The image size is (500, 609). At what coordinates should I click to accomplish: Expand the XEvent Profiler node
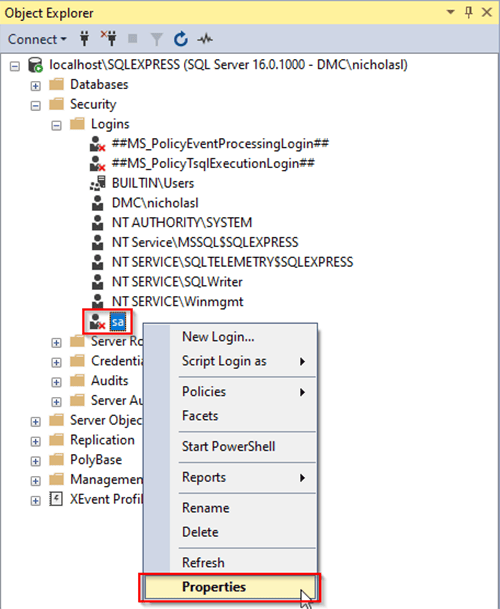pos(35,501)
